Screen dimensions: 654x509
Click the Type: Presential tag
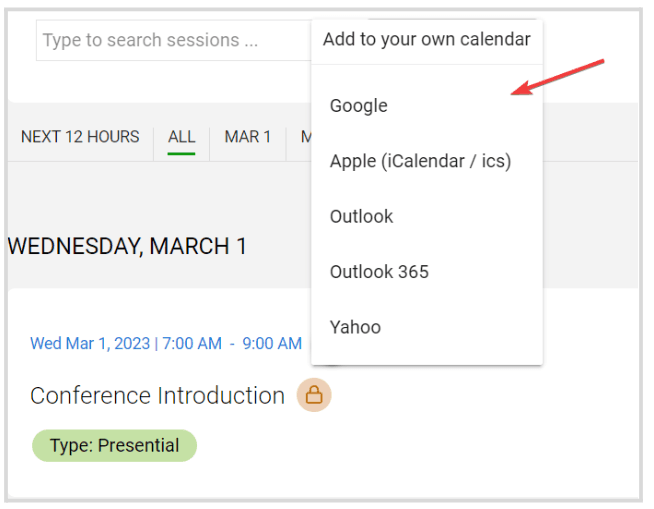114,445
